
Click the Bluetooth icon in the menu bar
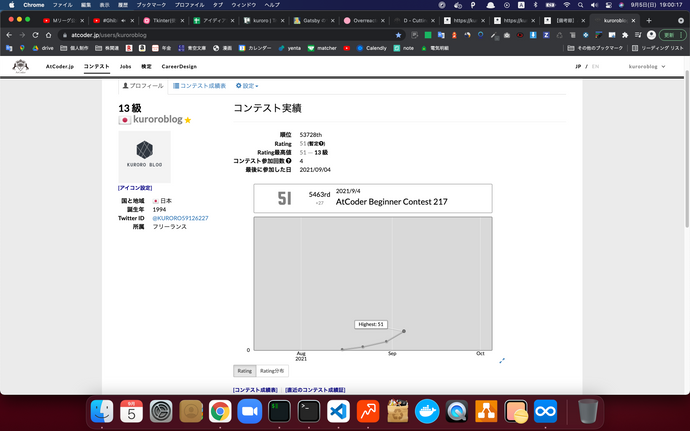click(536, 5)
